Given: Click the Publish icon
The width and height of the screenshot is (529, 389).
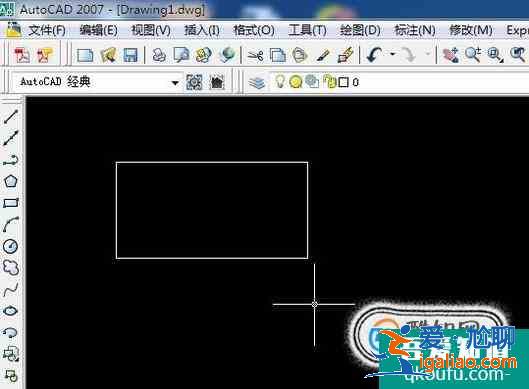Looking at the screenshot, I should click(x=203, y=55).
